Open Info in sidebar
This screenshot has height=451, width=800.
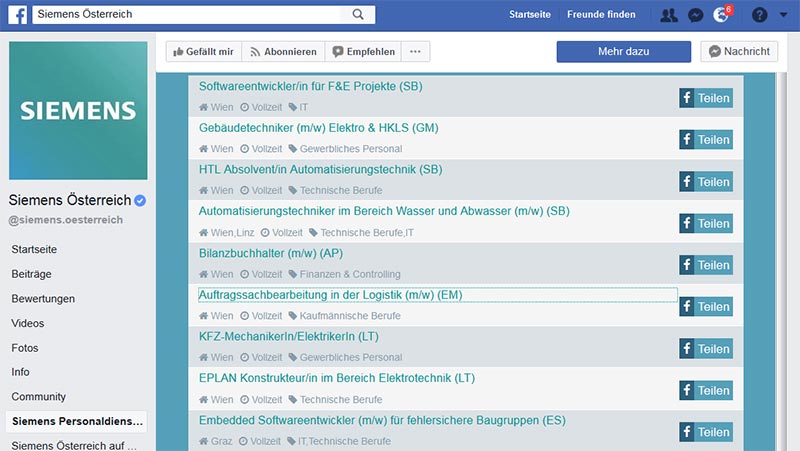click(x=20, y=372)
